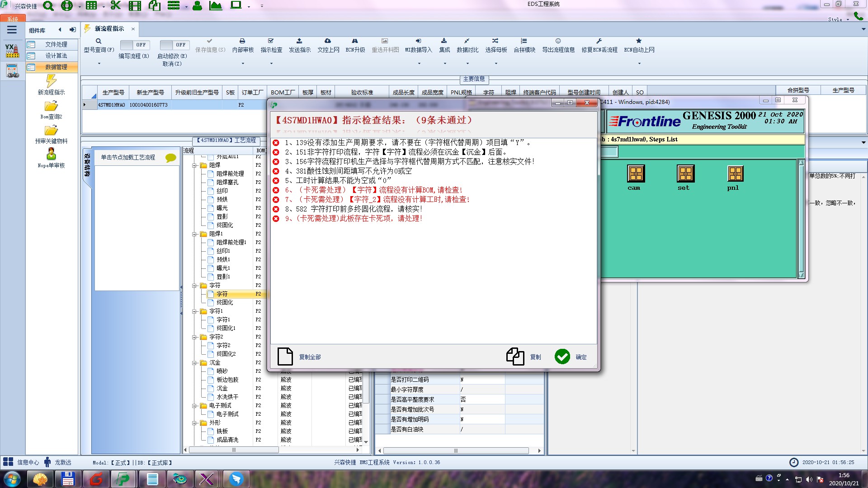Select 数据管理 in the component library

[56, 67]
